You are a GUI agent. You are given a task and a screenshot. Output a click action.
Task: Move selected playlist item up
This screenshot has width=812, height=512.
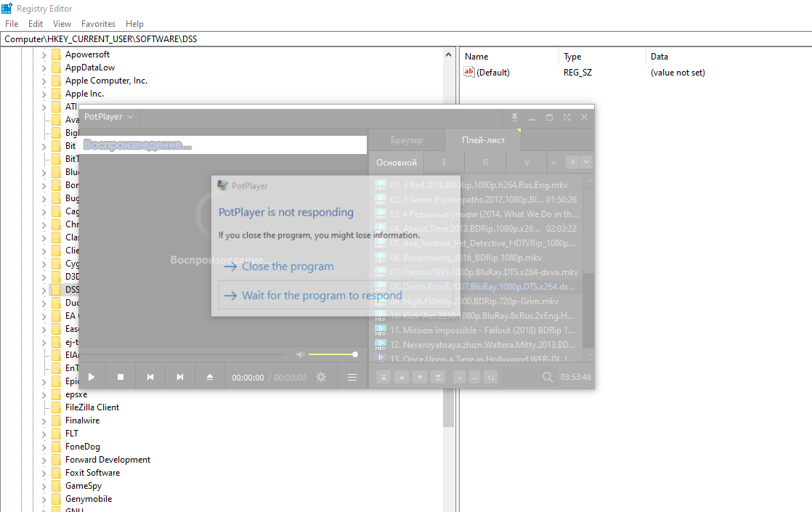pos(402,378)
